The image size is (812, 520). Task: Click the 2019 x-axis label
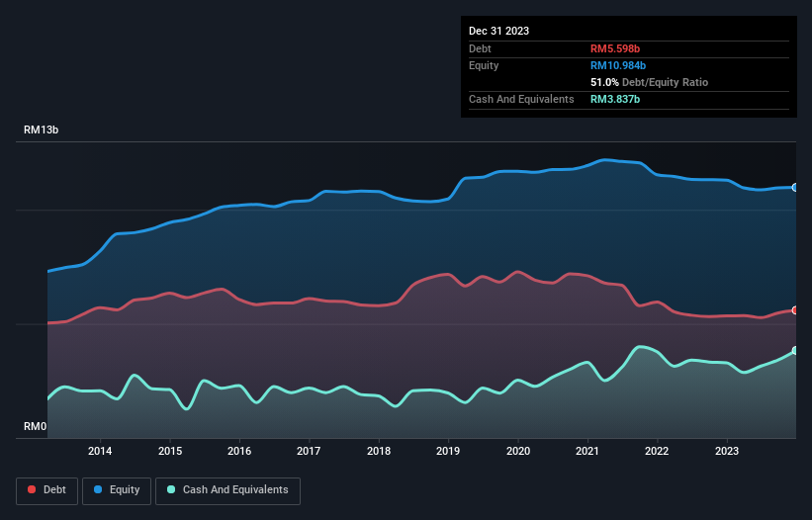(448, 451)
